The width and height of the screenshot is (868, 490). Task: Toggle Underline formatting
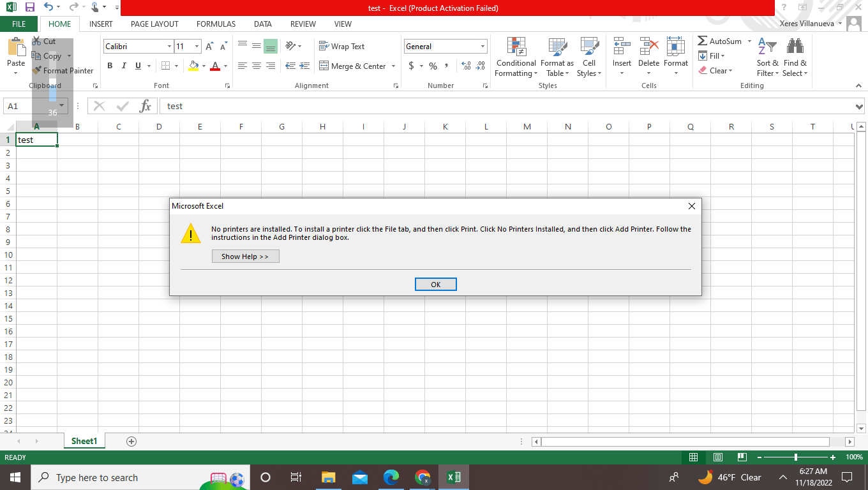(x=137, y=66)
